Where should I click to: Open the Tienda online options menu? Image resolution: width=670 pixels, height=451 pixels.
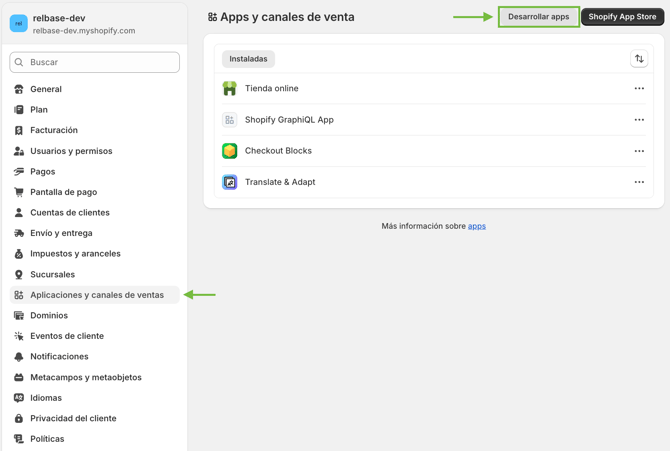(x=639, y=89)
